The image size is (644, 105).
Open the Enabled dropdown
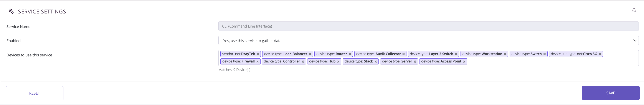pos(428,41)
